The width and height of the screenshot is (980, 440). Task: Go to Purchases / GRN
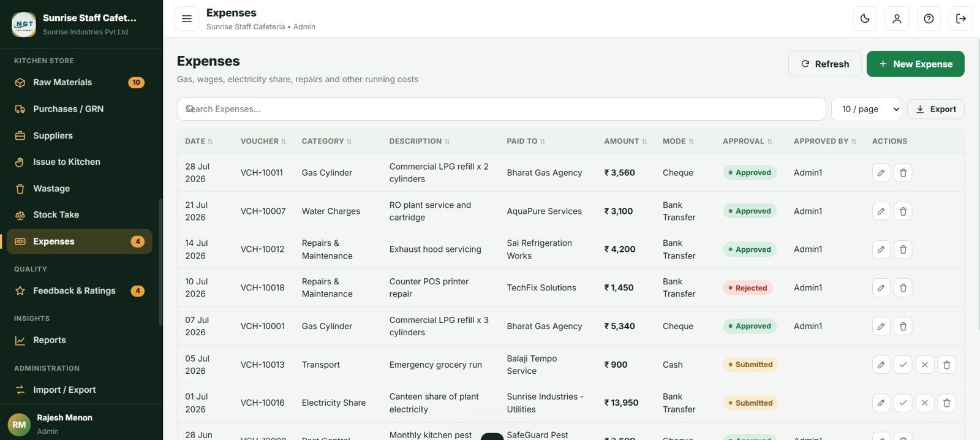click(80, 109)
